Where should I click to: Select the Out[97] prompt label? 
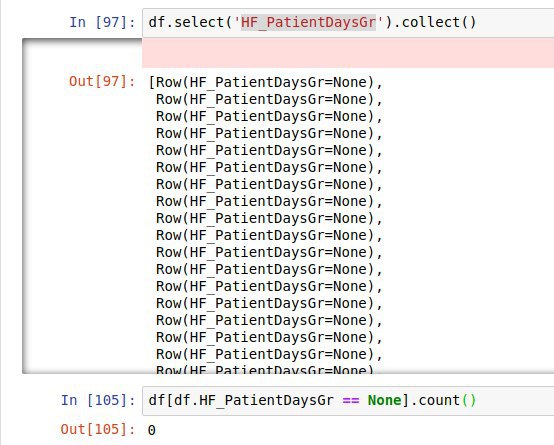(x=102, y=81)
